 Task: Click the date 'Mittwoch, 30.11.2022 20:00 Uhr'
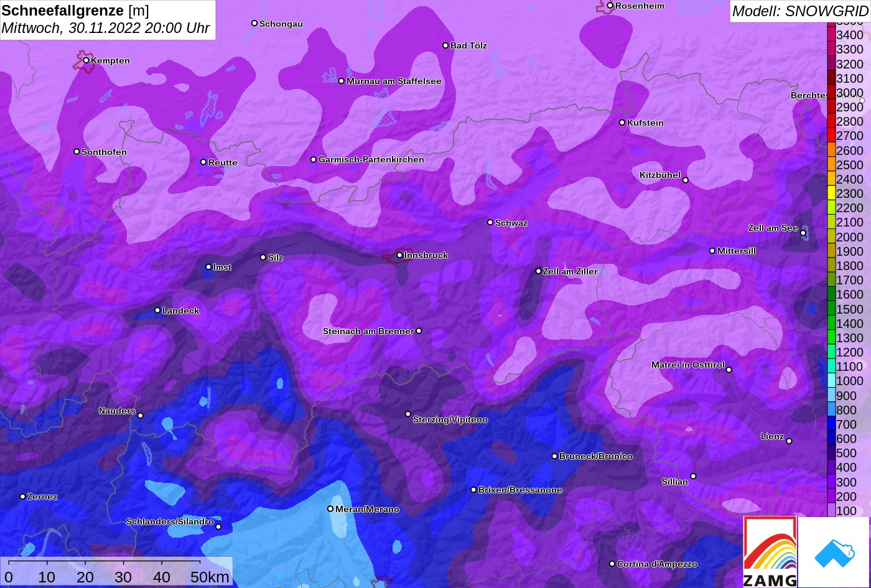(106, 29)
